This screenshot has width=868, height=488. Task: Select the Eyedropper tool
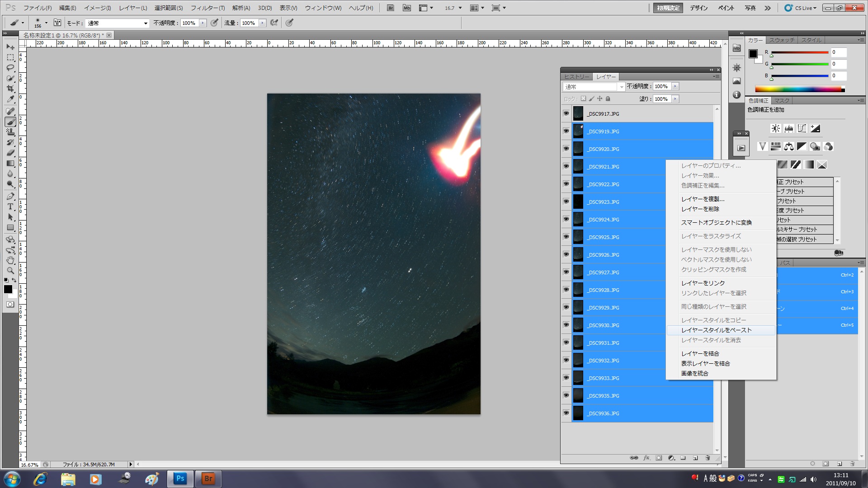pyautogui.click(x=10, y=99)
